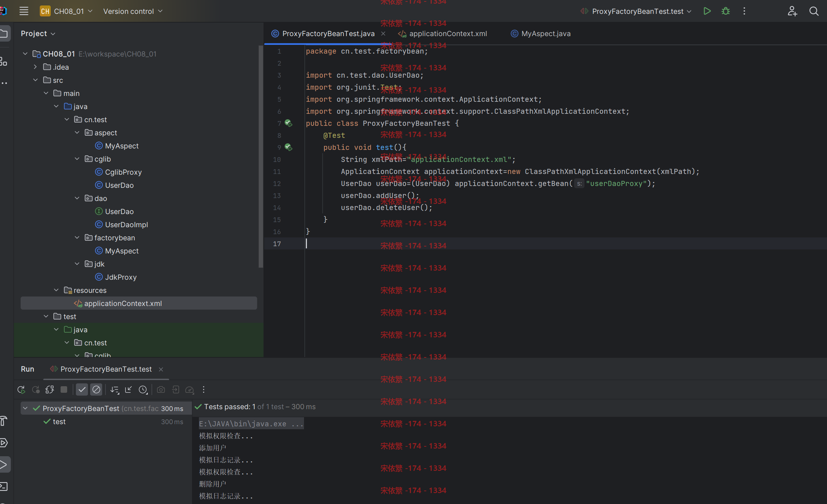
Task: Open the Terminal tool window
Action: [x=4, y=486]
